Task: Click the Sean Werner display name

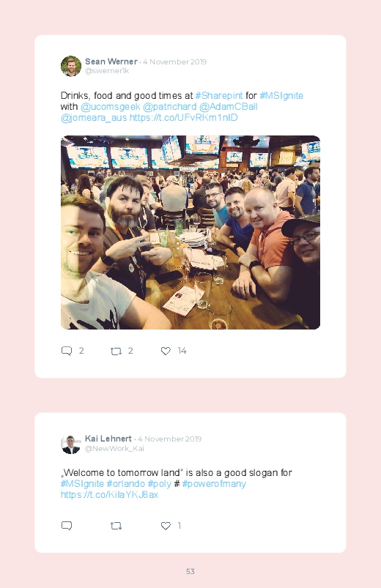Action: pyautogui.click(x=111, y=62)
